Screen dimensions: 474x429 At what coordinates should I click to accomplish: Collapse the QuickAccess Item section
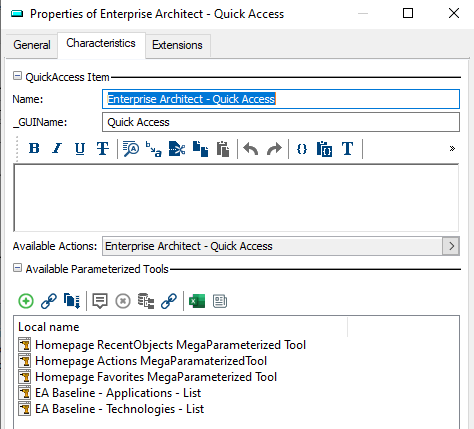17,76
